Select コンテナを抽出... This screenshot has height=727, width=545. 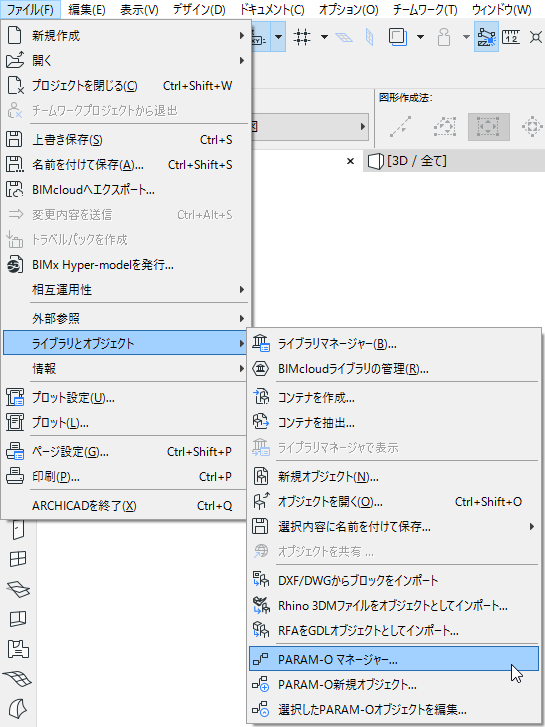pos(394,422)
